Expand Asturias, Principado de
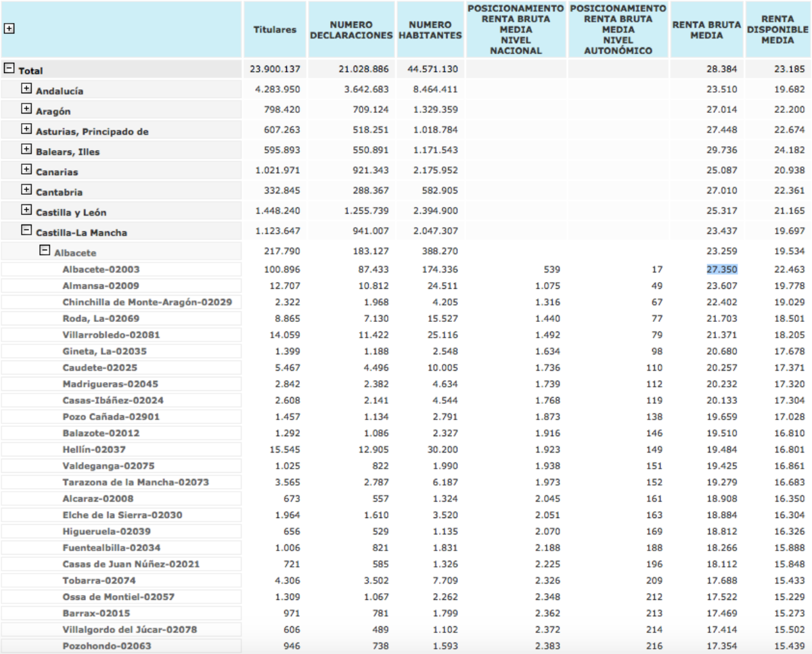Image resolution: width=812 pixels, height=654 pixels. click(26, 129)
